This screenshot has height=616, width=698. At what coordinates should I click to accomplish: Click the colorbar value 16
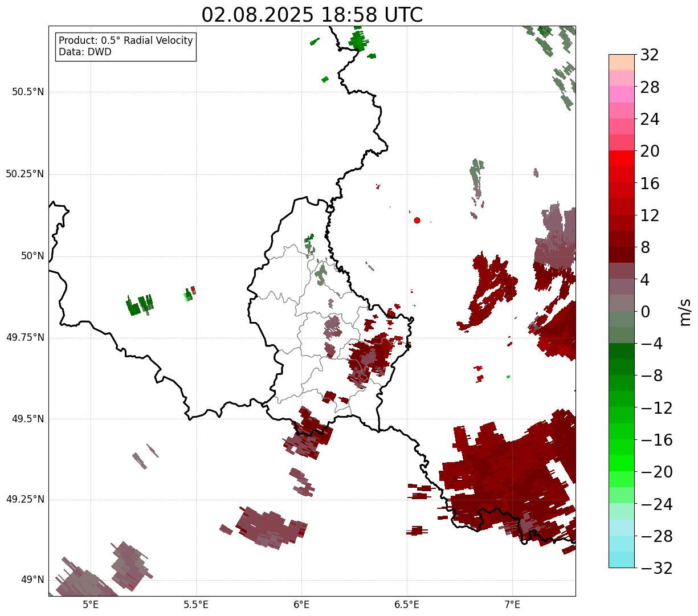click(x=650, y=183)
